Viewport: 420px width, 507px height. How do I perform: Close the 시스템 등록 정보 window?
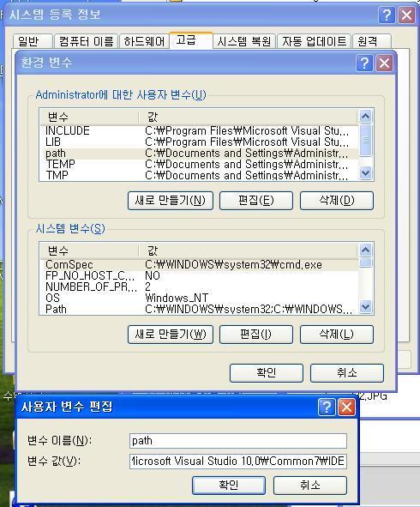406,15
